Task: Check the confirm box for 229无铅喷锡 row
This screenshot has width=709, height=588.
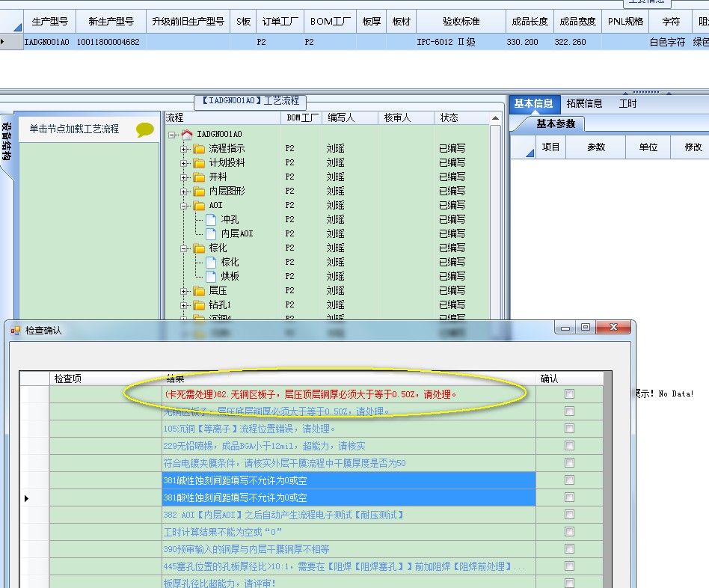Action: [x=569, y=446]
